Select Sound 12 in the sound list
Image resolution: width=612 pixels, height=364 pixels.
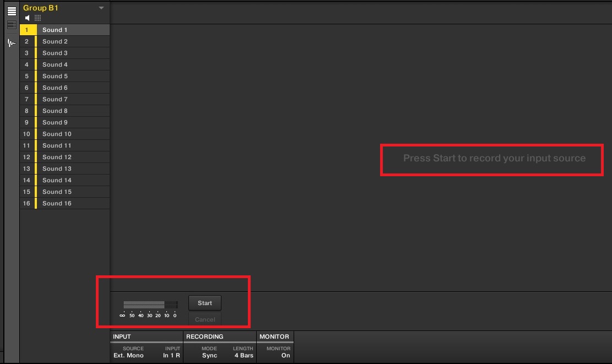(x=57, y=157)
